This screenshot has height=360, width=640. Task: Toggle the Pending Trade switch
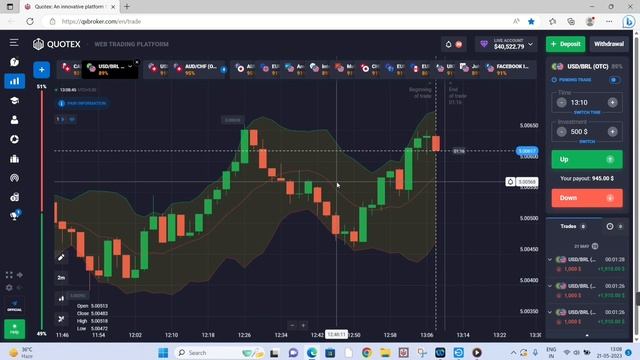614,80
